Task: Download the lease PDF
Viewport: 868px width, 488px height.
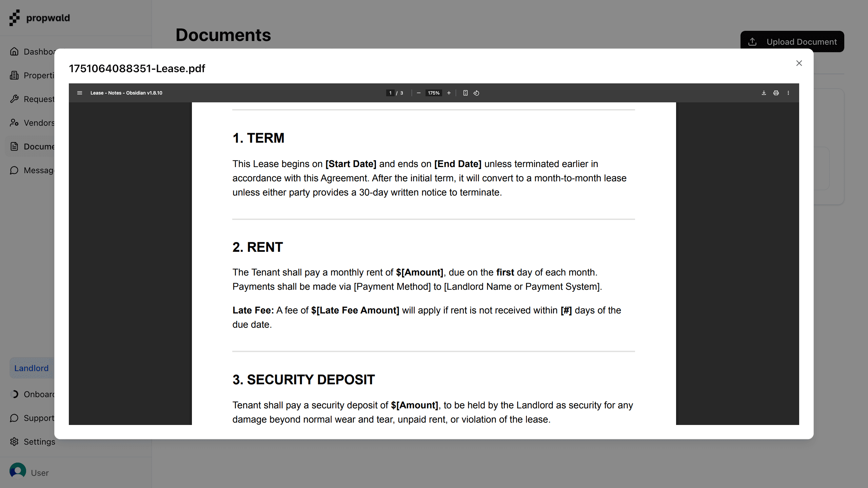Action: pos(764,93)
